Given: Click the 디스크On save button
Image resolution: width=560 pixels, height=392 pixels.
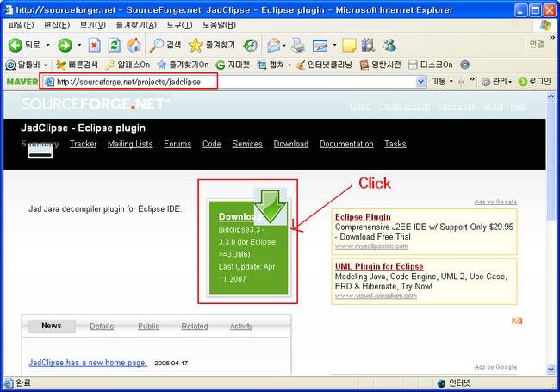Looking at the screenshot, I should coord(431,65).
